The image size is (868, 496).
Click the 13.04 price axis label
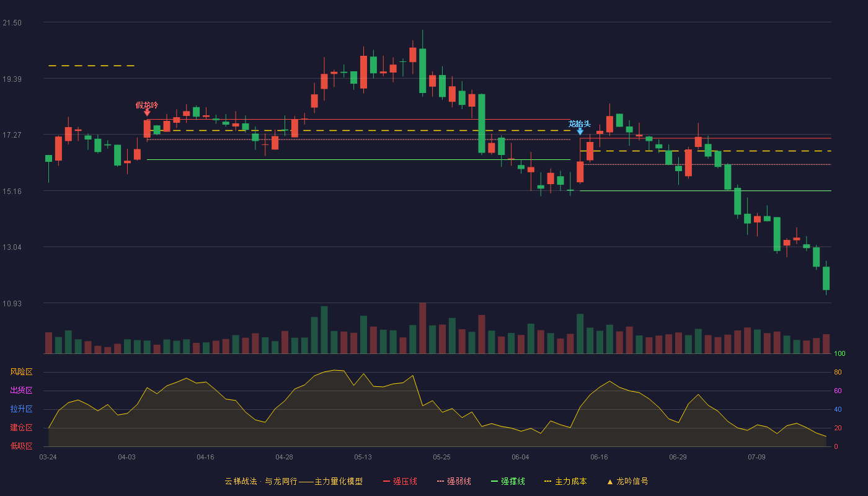(x=12, y=247)
